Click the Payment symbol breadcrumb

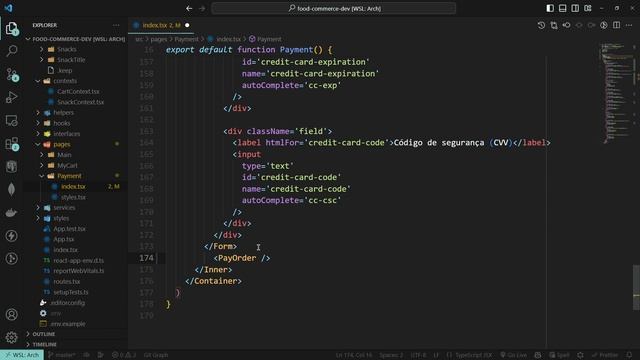[269, 39]
